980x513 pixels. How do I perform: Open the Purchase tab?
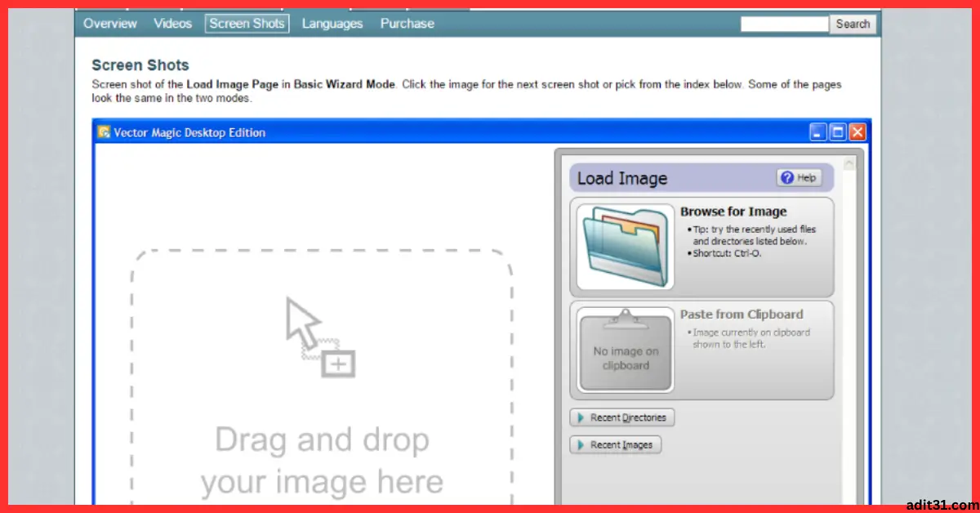pos(407,24)
